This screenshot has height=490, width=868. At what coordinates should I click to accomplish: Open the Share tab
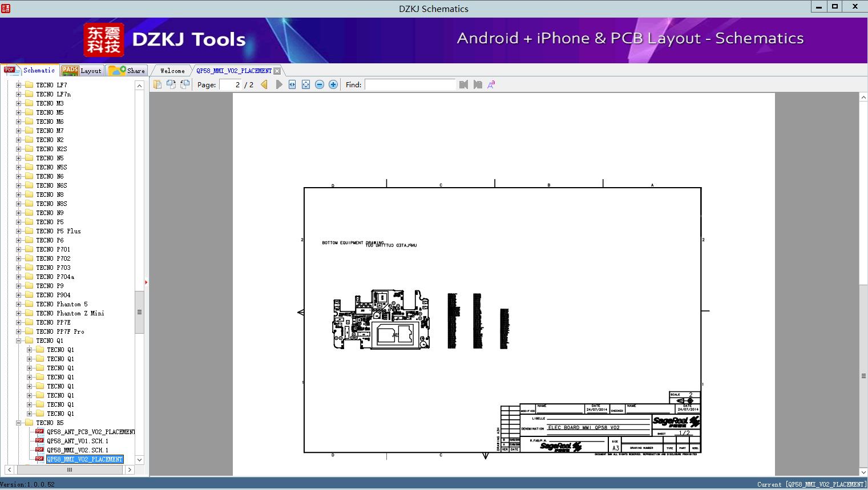coord(127,71)
